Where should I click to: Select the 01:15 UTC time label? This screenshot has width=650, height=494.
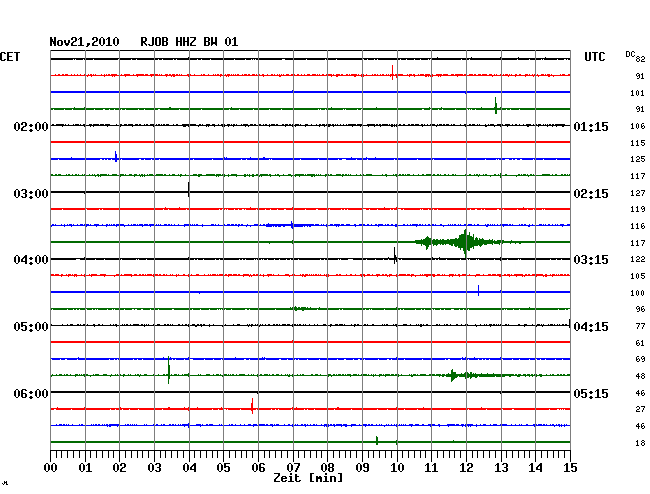pyautogui.click(x=591, y=126)
